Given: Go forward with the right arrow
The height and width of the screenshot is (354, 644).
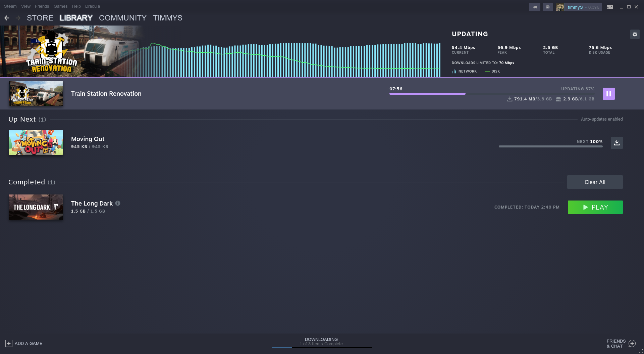Looking at the screenshot, I should [x=18, y=18].
